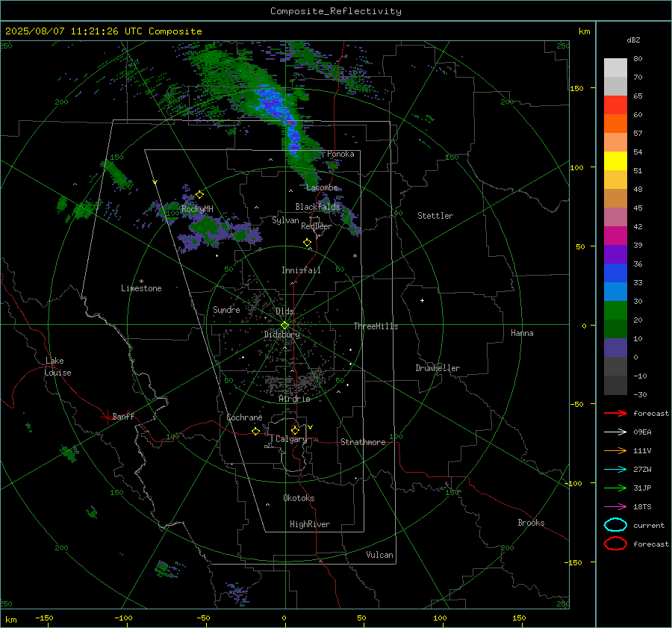The width and height of the screenshot is (672, 628).
Task: Click the slate purple swatch between 10 and 0
Action: pyautogui.click(x=615, y=348)
